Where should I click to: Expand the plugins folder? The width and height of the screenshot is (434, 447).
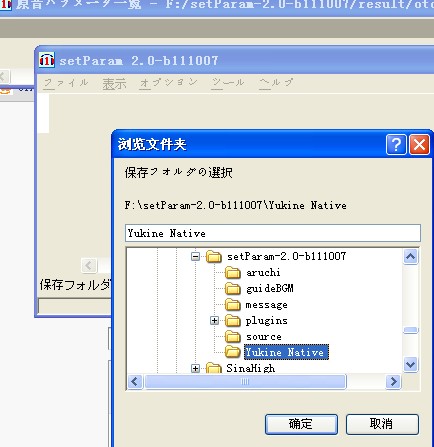point(214,321)
